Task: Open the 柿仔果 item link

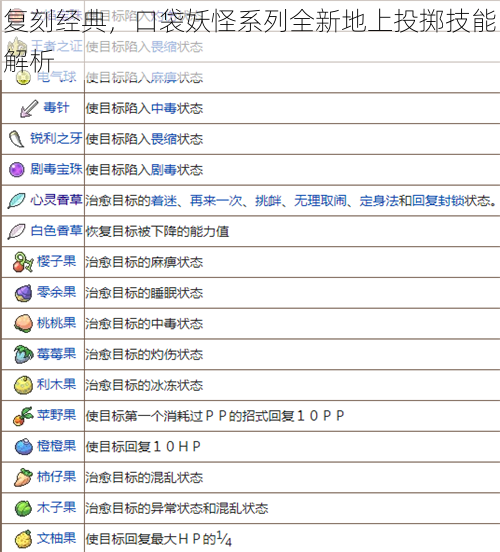Action: click(57, 477)
